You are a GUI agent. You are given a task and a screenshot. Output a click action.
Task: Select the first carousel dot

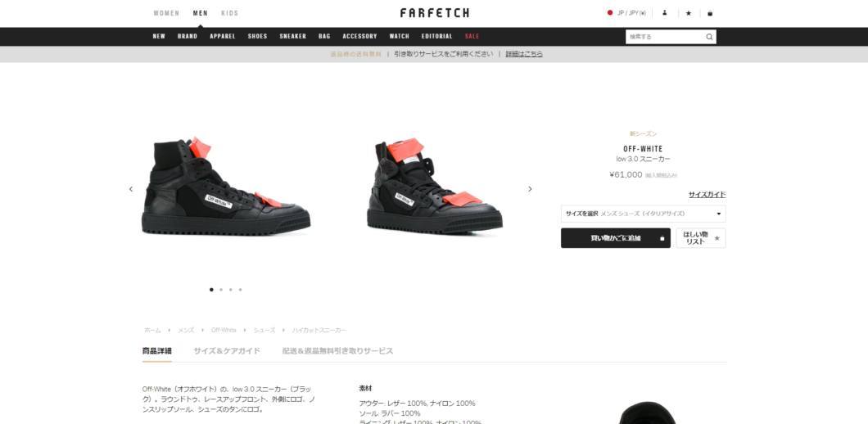[x=211, y=290]
